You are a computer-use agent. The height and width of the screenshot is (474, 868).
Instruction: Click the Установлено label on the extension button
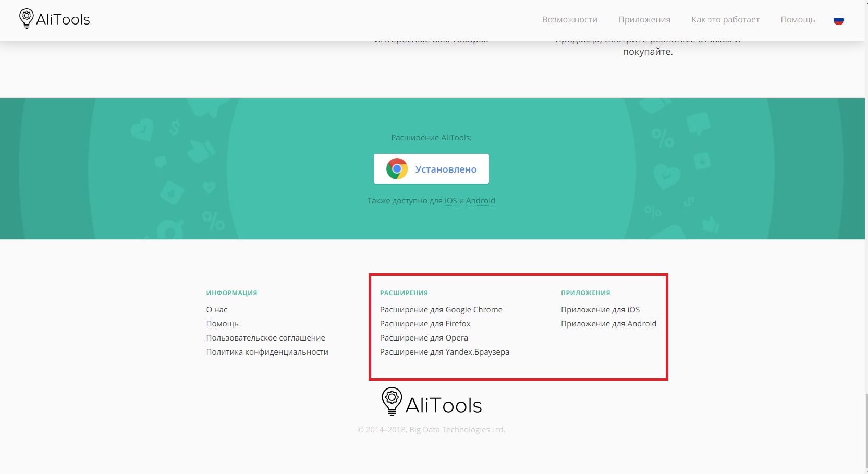pos(446,169)
